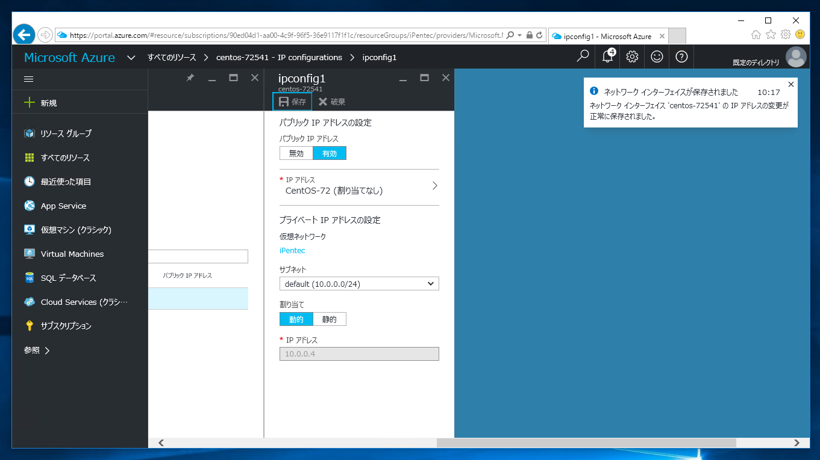Click 新規 plus icon in sidebar
The width and height of the screenshot is (820, 460).
point(29,102)
